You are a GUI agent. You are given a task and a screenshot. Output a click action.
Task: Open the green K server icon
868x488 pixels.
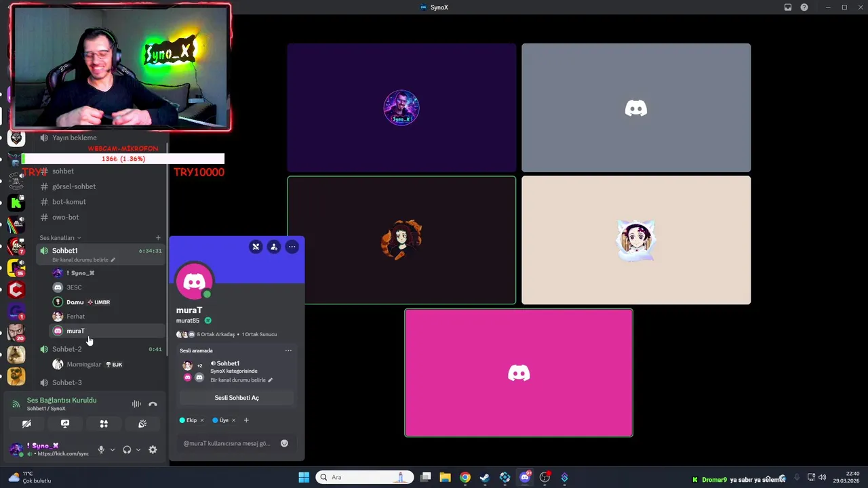(16, 203)
